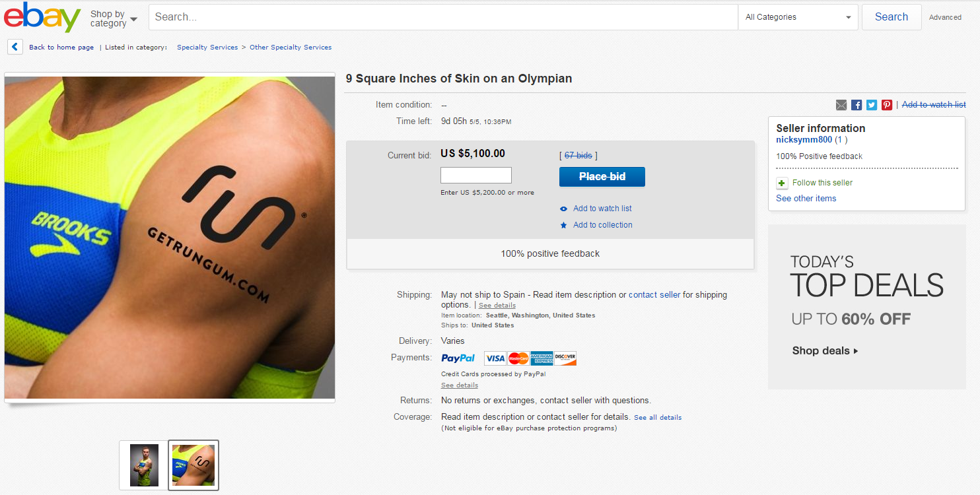
Task: Click the eye icon beside Add to watch list
Action: (563, 209)
